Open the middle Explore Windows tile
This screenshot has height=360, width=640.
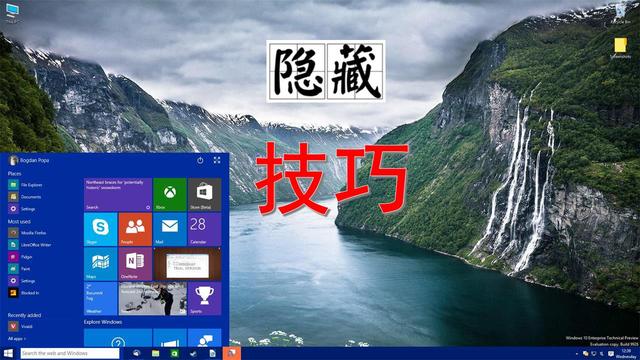[170, 338]
